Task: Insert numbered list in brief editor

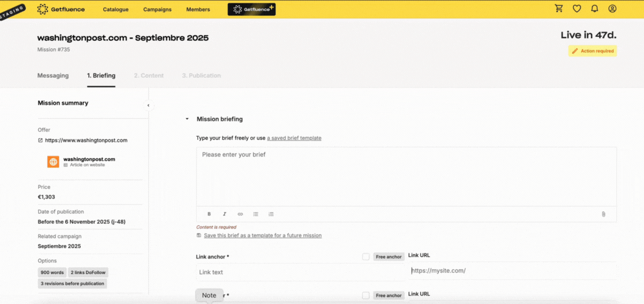Action: 271,214
